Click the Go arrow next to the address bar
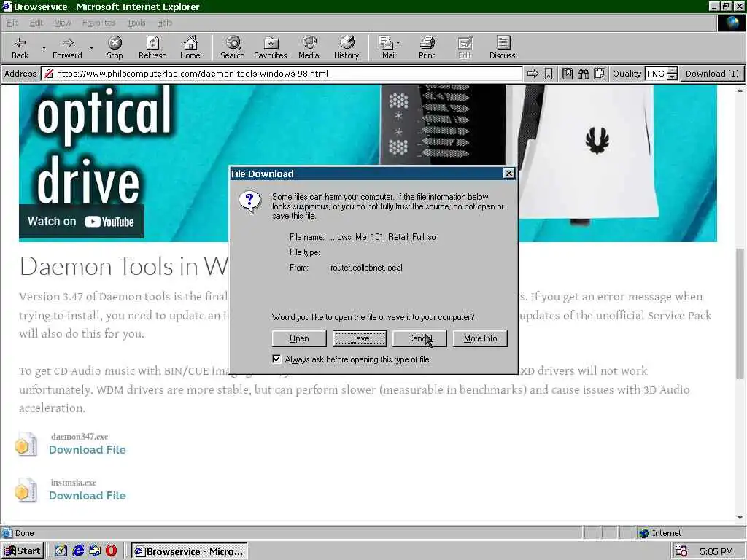 click(x=533, y=74)
